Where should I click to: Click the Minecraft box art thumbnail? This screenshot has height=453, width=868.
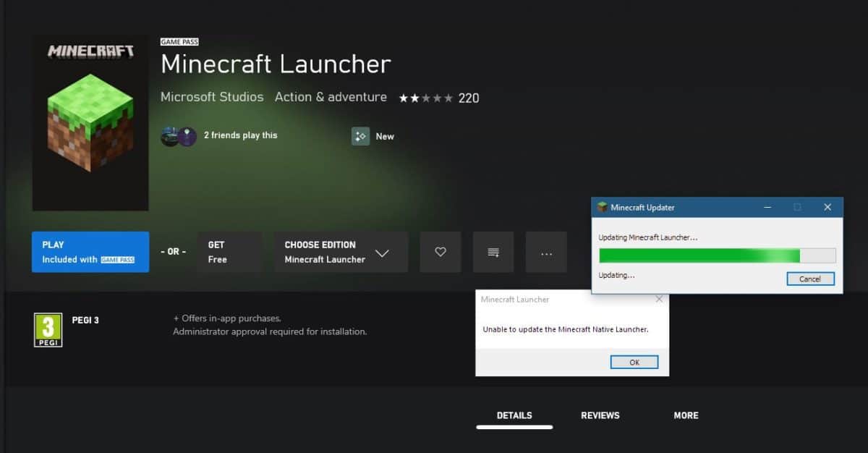pyautogui.click(x=90, y=123)
